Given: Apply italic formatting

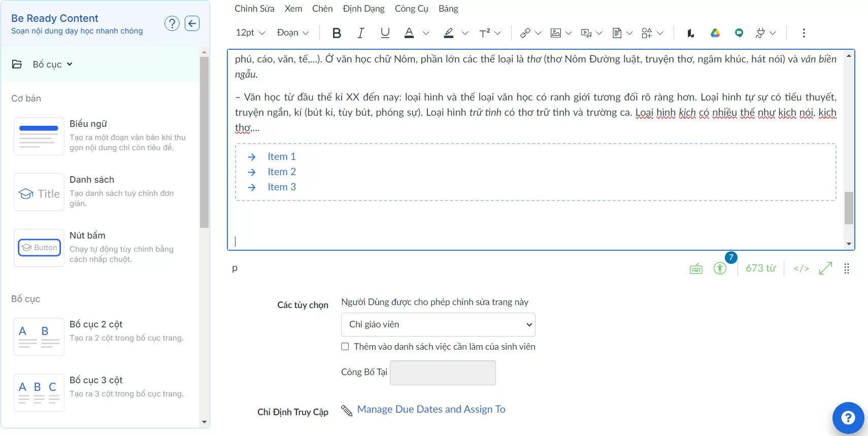Looking at the screenshot, I should click(x=360, y=33).
